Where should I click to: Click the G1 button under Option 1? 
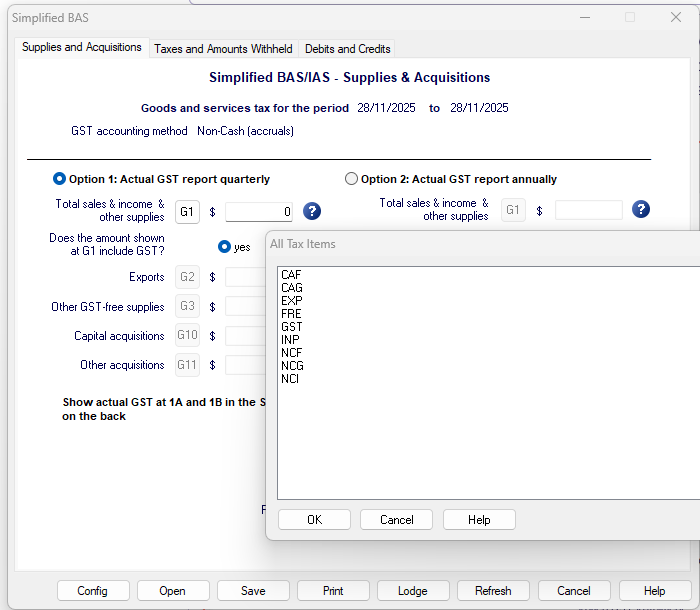[187, 212]
